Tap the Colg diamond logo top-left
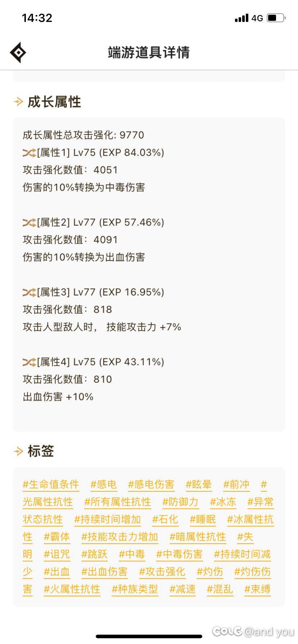The height and width of the screenshot is (644, 298). click(19, 52)
